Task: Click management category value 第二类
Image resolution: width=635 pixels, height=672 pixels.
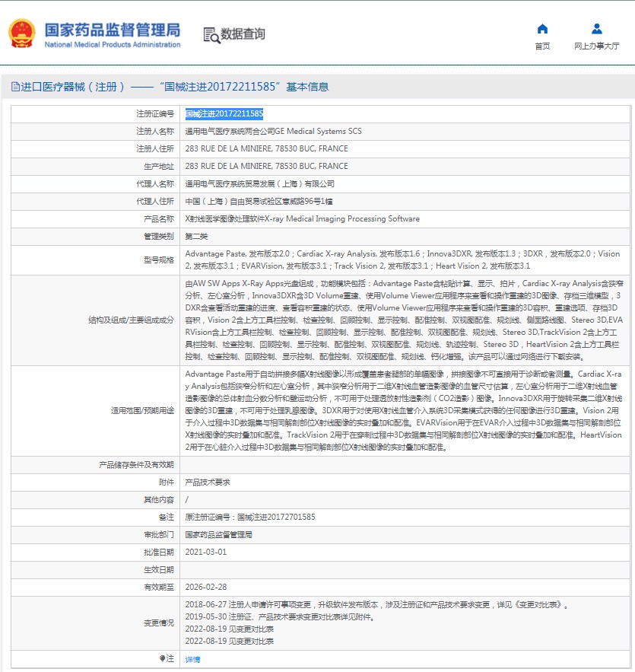Action: (196, 236)
